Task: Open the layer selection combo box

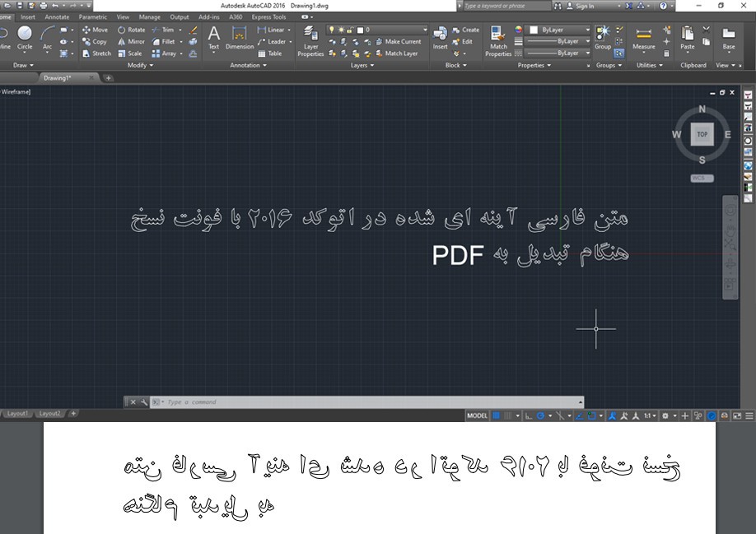Action: (x=377, y=30)
